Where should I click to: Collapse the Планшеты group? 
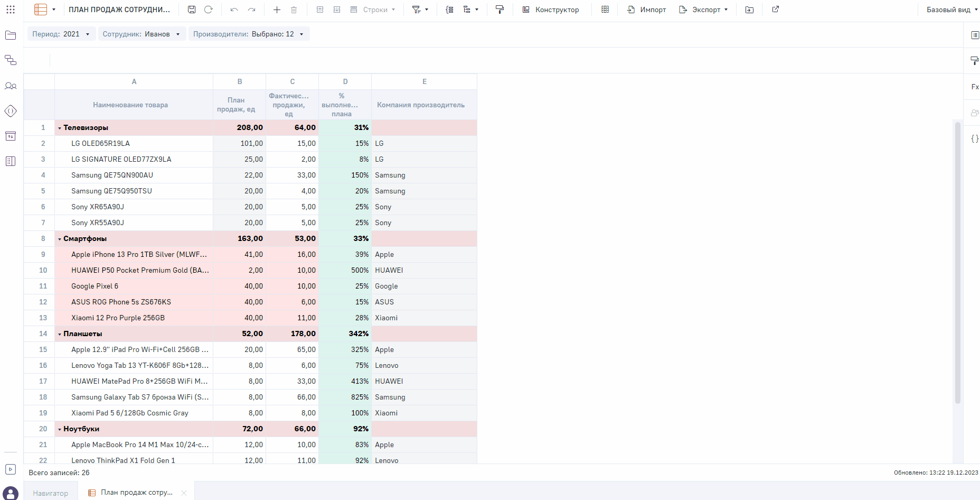pyautogui.click(x=60, y=334)
